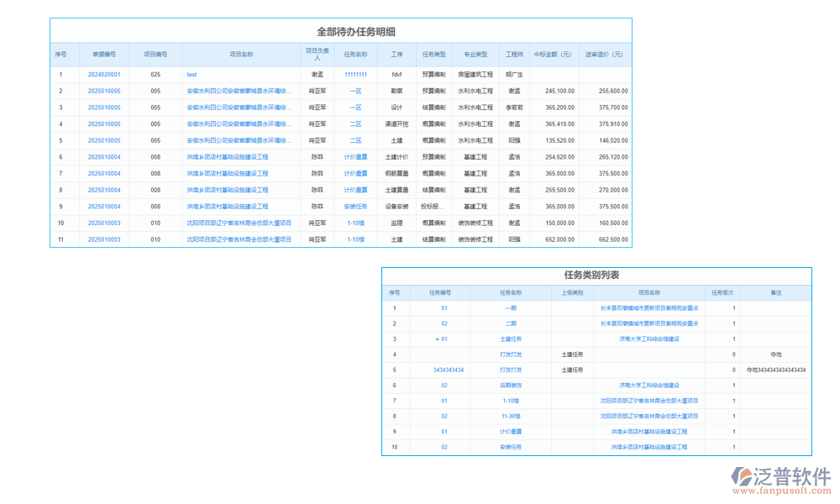Click task name 11111111 link
The height and width of the screenshot is (504, 840).
point(355,75)
